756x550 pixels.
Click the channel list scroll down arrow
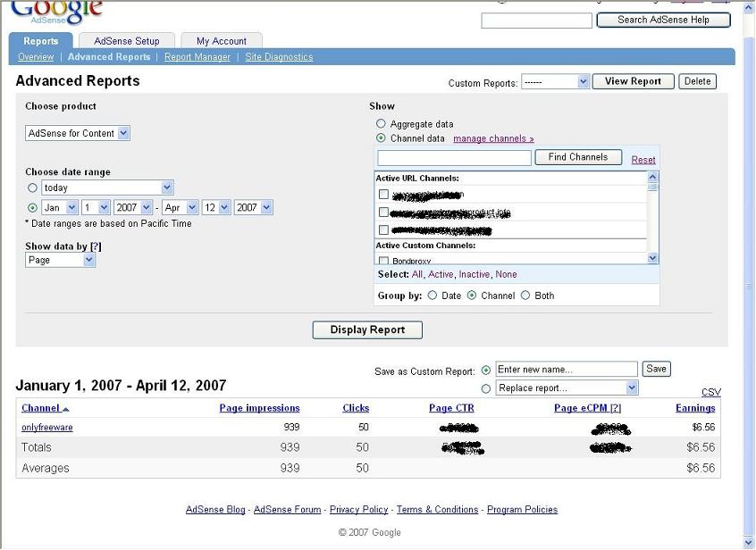652,258
